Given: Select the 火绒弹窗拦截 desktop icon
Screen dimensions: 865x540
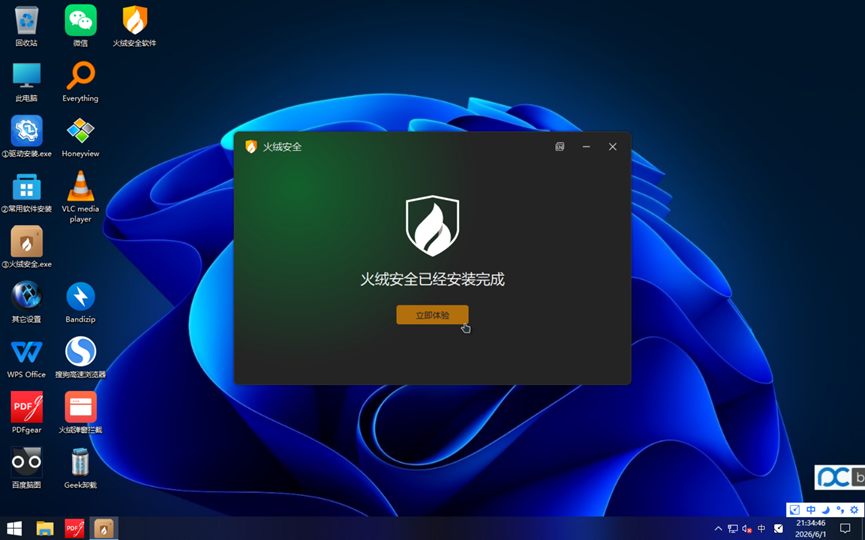Looking at the screenshot, I should tap(81, 413).
